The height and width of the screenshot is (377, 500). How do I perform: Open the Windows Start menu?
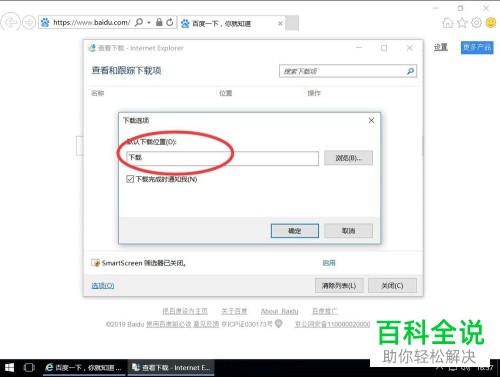[9, 368]
